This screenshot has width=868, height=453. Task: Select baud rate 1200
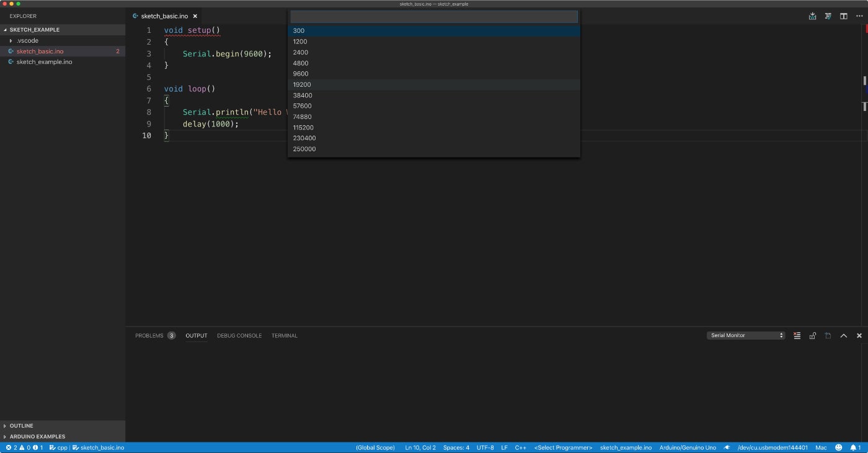434,42
